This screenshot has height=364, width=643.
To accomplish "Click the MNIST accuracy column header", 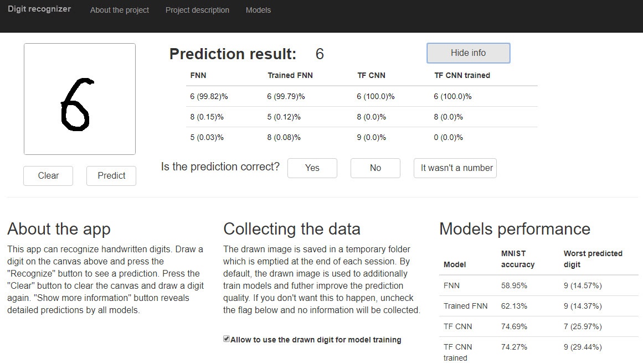I will pos(518,259).
